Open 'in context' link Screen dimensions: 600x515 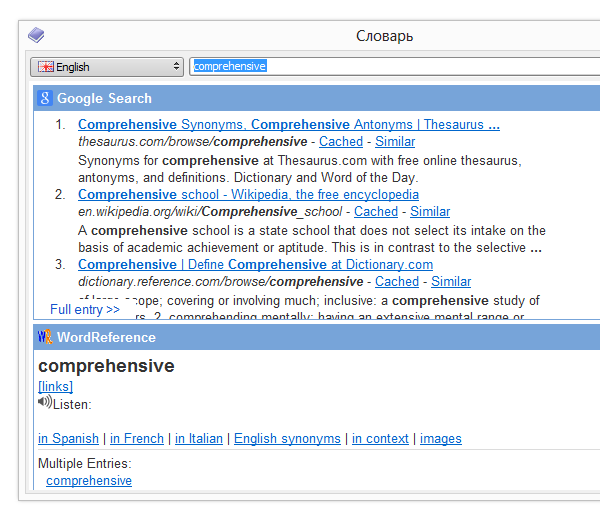click(380, 438)
